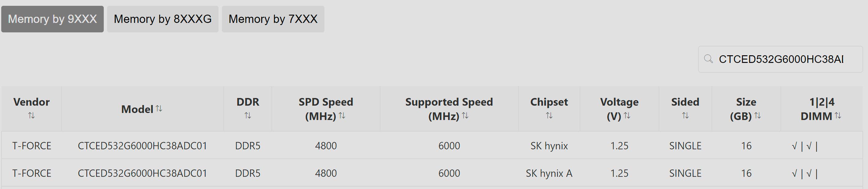868x189 pixels.
Task: Click the search magnifier icon
Action: [708, 59]
